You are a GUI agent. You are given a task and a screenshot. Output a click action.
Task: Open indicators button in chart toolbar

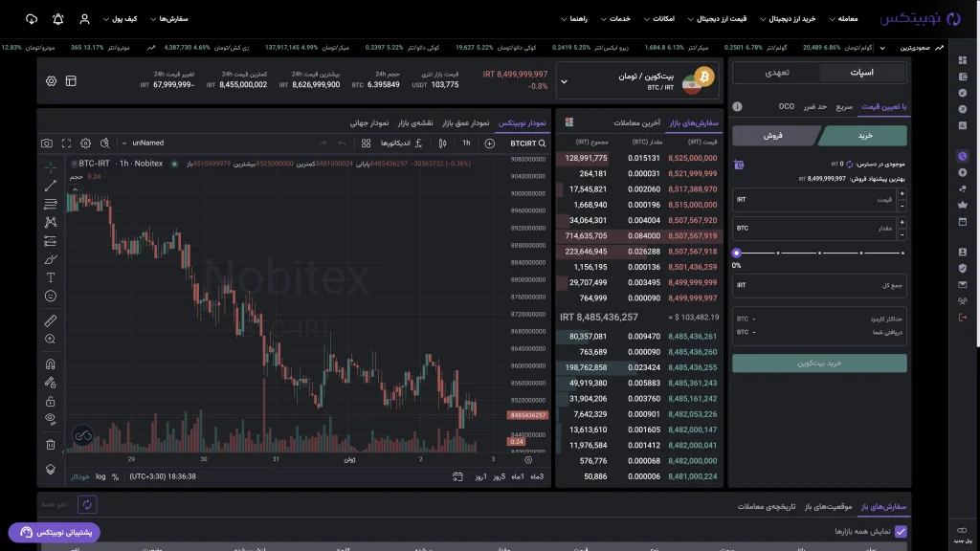pos(401,143)
